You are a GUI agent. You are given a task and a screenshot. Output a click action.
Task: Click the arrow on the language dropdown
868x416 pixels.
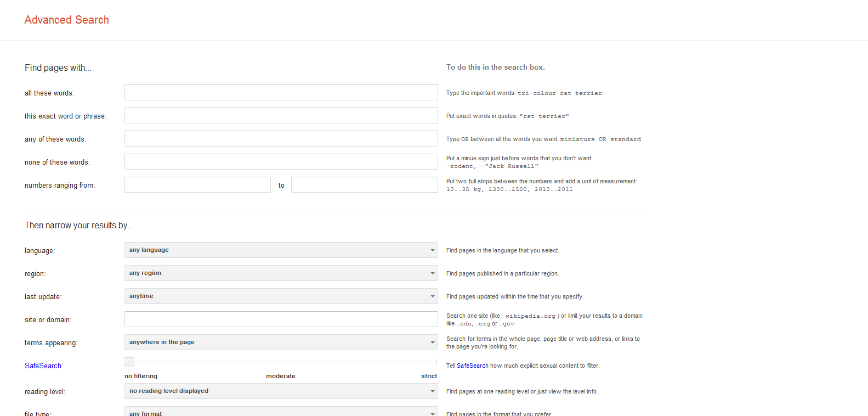click(432, 250)
